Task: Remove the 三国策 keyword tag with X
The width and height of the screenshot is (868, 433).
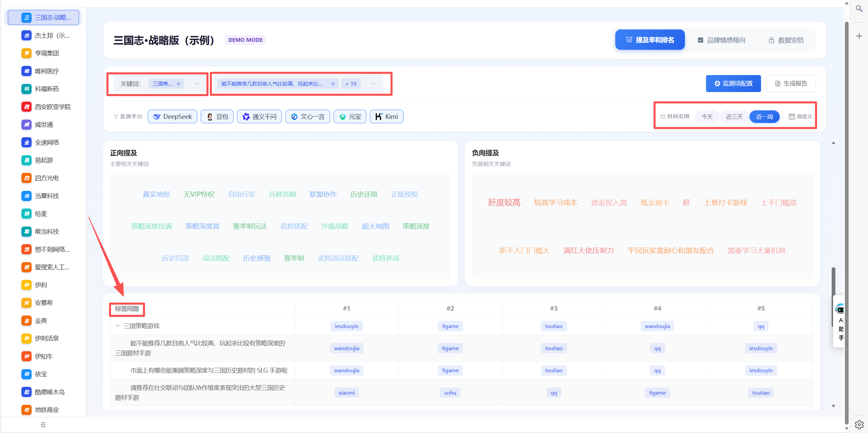Action: pos(178,84)
